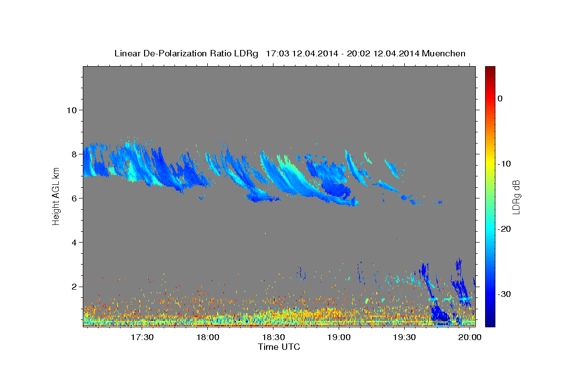The image size is (588, 392).
Task: Click the colorbar value label -10
Action: [x=504, y=164]
